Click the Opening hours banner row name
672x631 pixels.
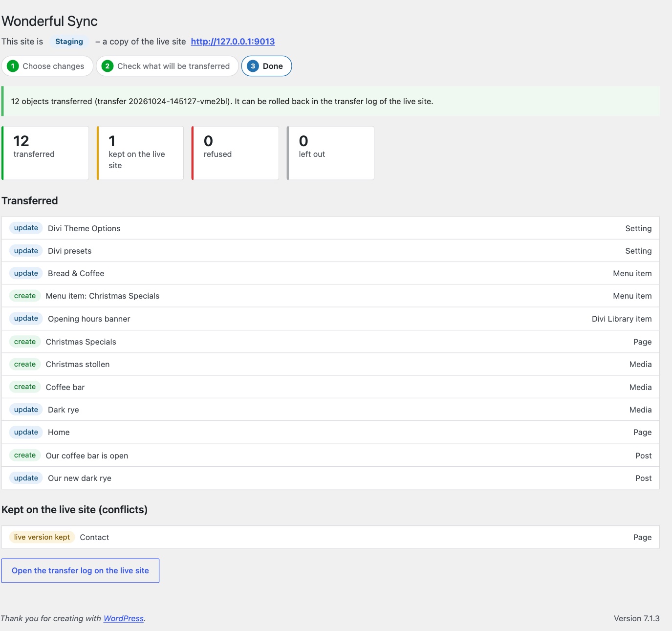[x=89, y=319]
